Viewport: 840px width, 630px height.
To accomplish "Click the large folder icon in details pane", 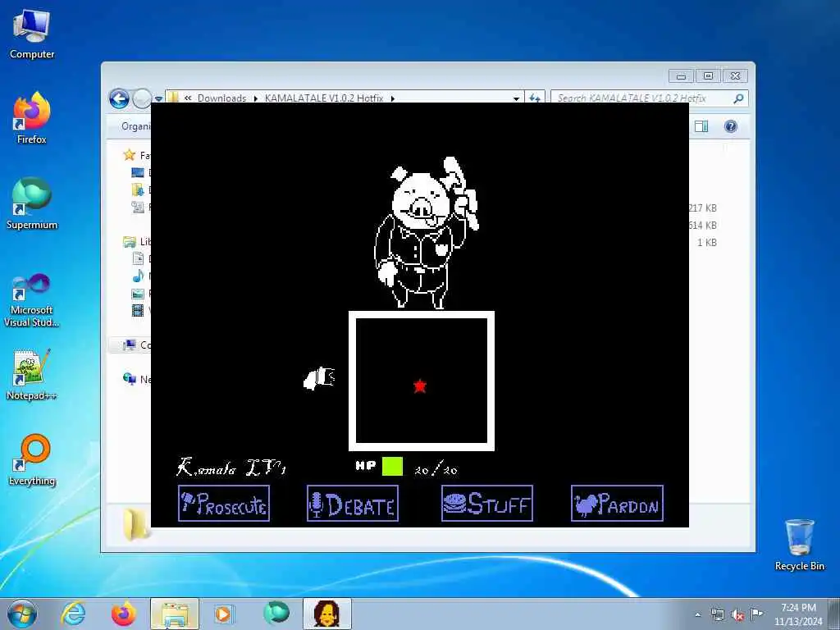I will pyautogui.click(x=137, y=523).
